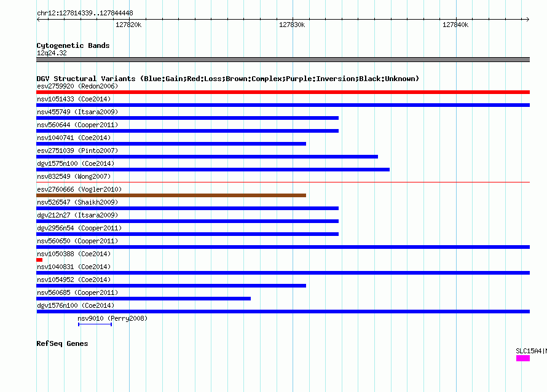Click the small nsv9010 (Perry2008) variant glyph
This screenshot has height=392, width=547.
point(95,324)
